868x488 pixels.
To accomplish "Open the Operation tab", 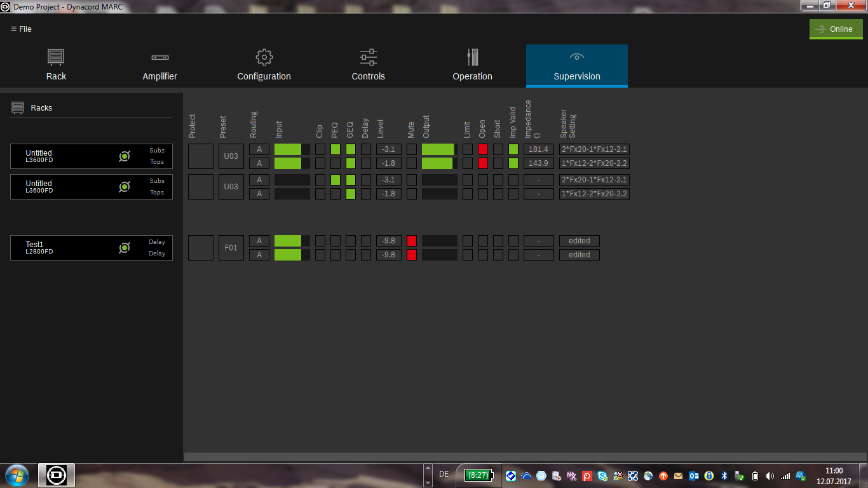I will pyautogui.click(x=472, y=65).
